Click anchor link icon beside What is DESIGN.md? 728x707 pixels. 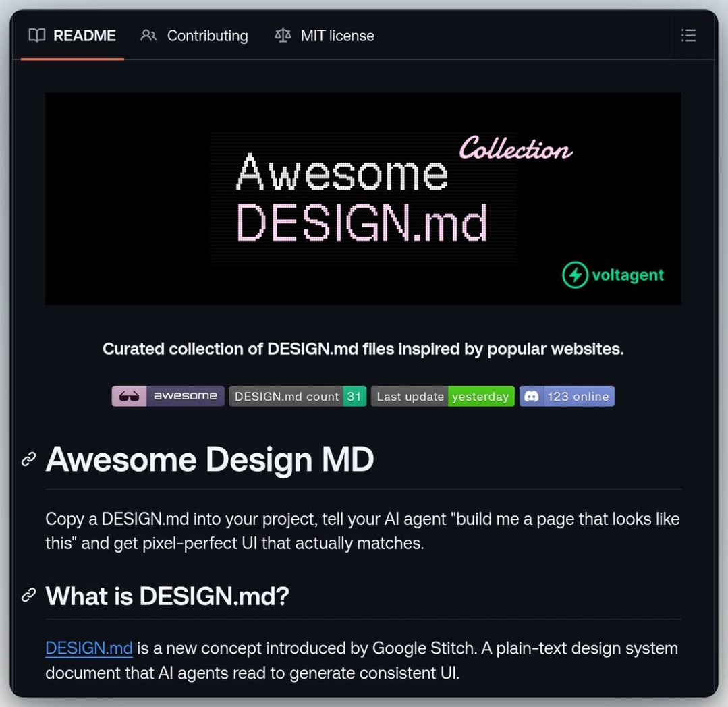tap(29, 595)
